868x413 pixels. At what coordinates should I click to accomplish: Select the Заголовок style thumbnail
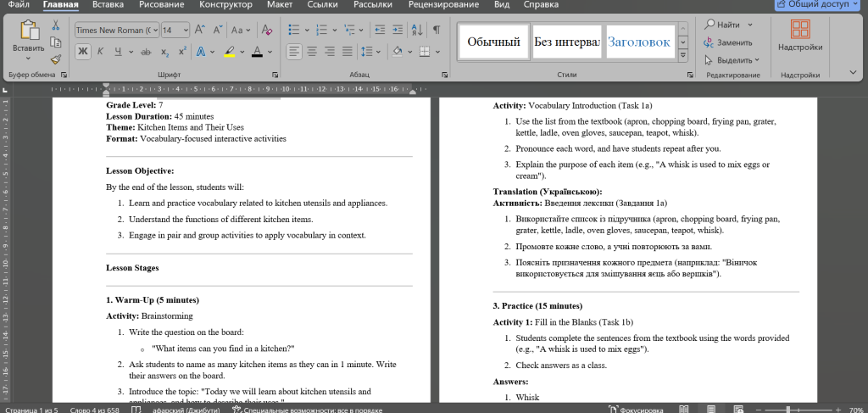pyautogui.click(x=638, y=42)
